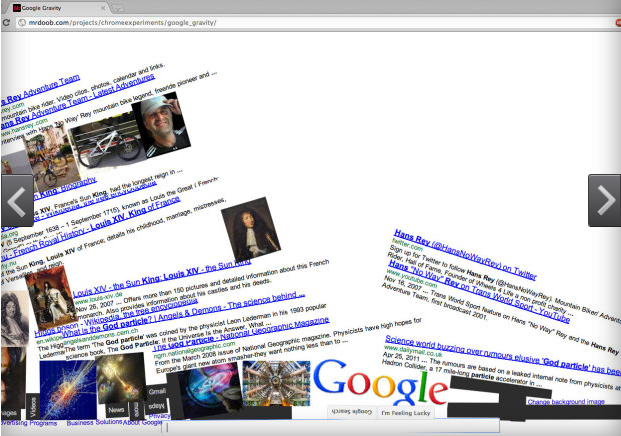Open What is the God particle result
Viewport: 621px width, 436px height.
point(183,316)
